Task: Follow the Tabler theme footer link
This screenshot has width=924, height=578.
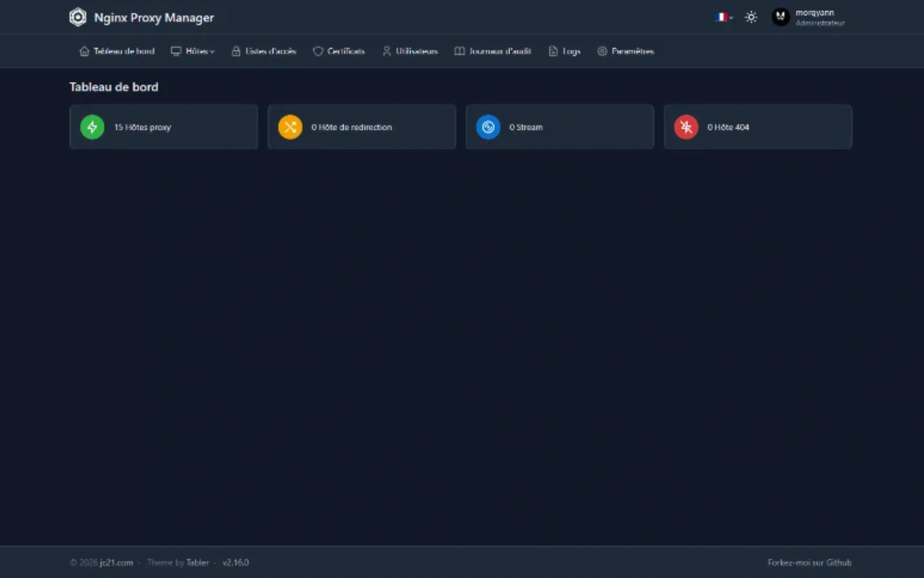Action: coord(198,563)
